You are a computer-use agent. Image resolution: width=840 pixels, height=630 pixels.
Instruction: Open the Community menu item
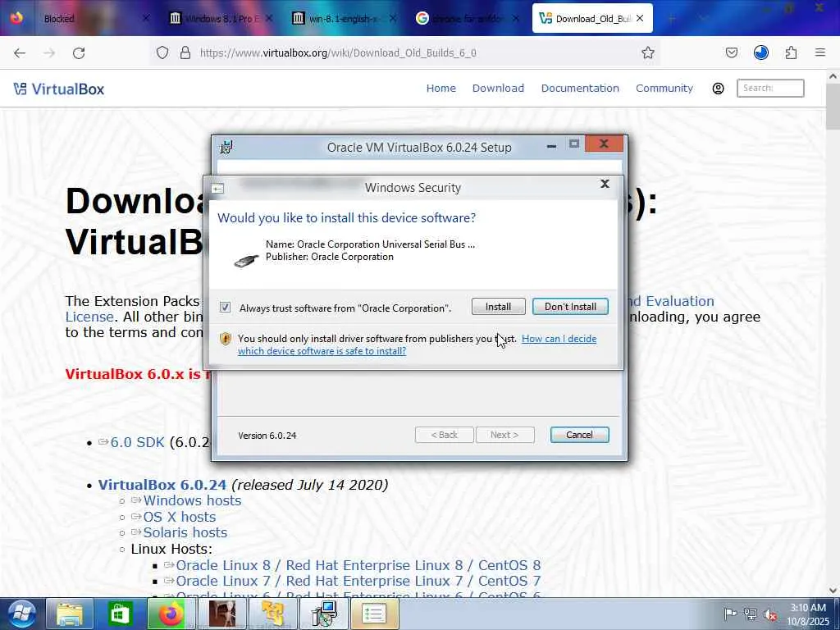click(x=664, y=88)
